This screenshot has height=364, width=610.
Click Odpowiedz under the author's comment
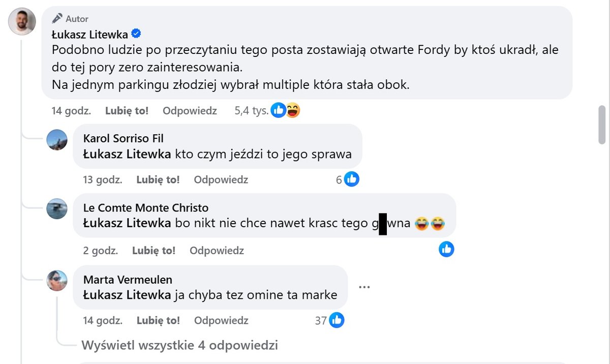click(x=190, y=111)
